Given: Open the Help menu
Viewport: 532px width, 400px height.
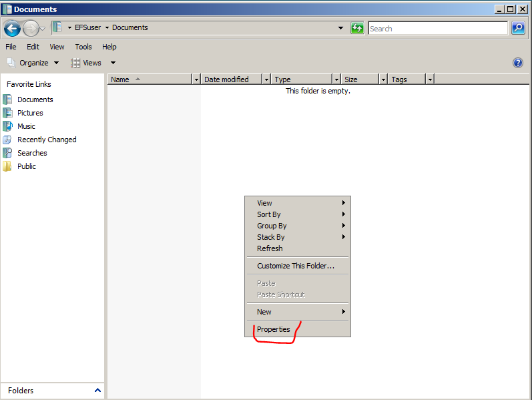Looking at the screenshot, I should click(x=109, y=47).
